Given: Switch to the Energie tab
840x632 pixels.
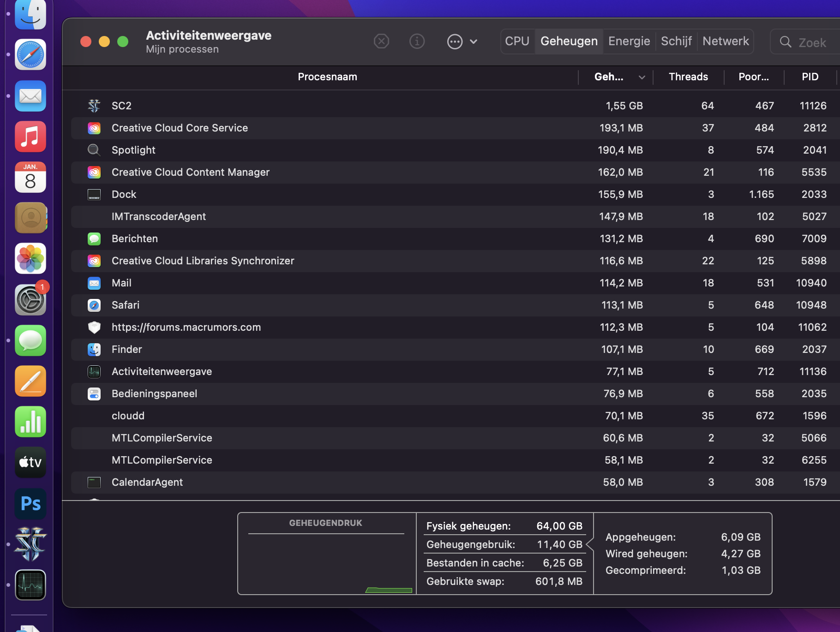Looking at the screenshot, I should (629, 42).
